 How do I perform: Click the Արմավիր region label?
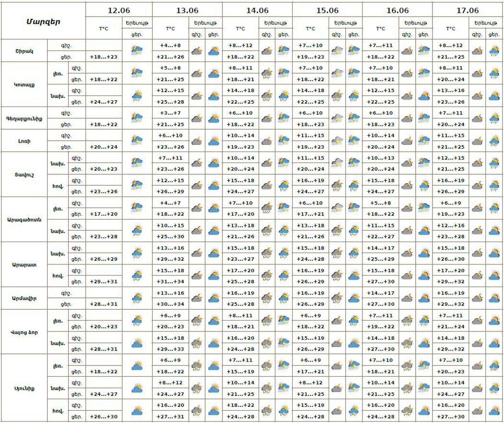pyautogui.click(x=24, y=298)
